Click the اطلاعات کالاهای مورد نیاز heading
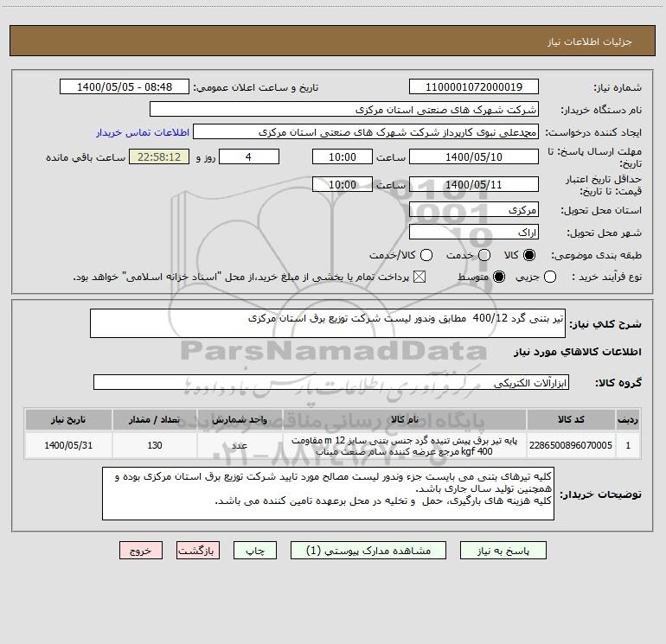This screenshot has width=666, height=644. point(577,352)
